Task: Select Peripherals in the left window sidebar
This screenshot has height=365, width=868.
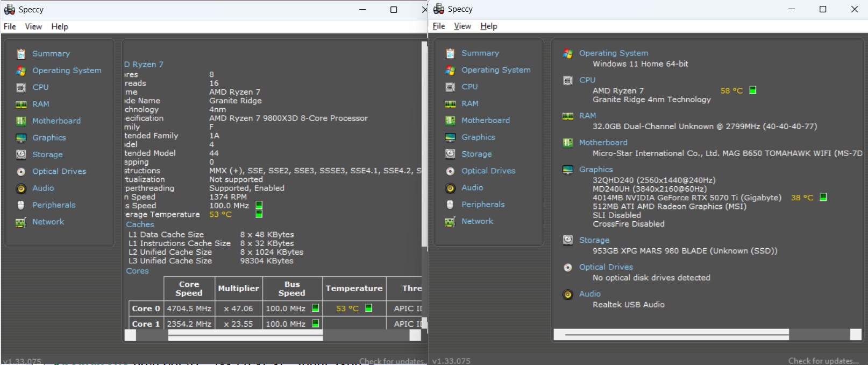Action: click(x=54, y=205)
